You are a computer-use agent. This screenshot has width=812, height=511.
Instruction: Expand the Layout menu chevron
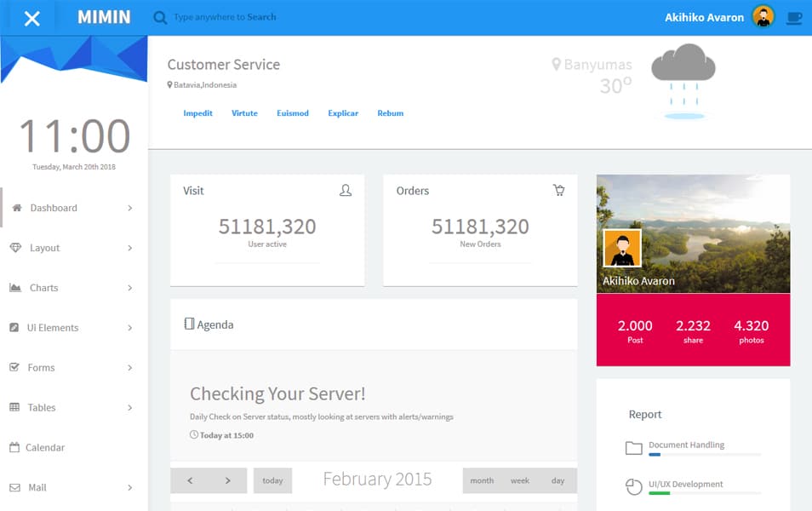pos(129,248)
